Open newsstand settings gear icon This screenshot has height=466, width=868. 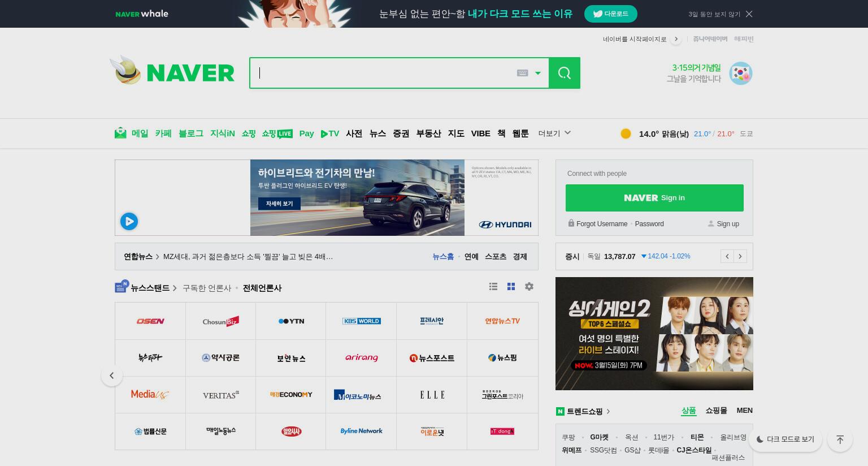(x=529, y=287)
